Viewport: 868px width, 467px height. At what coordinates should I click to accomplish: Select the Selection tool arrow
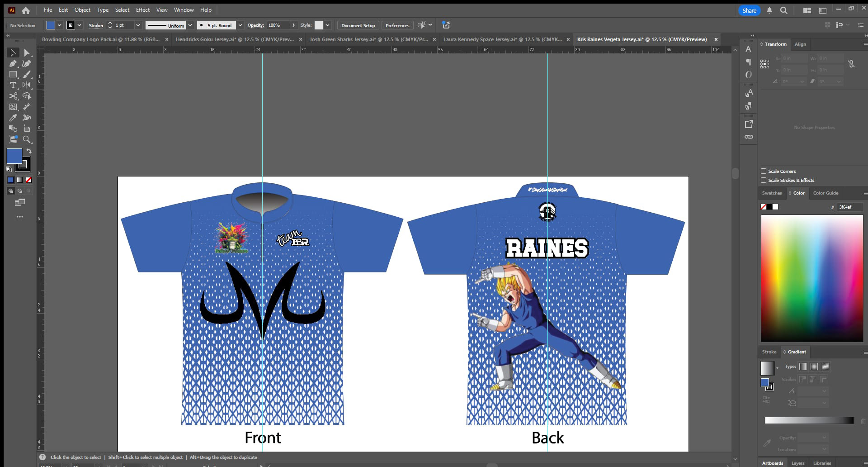tap(13, 53)
